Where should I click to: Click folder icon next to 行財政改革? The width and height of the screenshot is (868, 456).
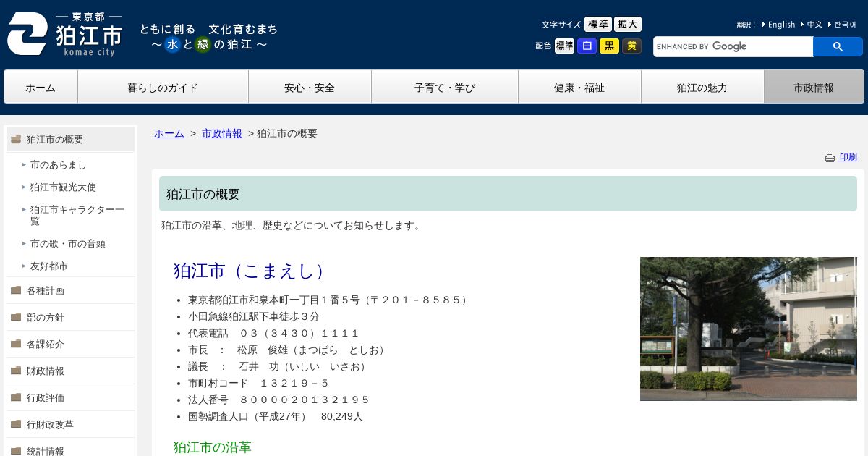click(16, 424)
